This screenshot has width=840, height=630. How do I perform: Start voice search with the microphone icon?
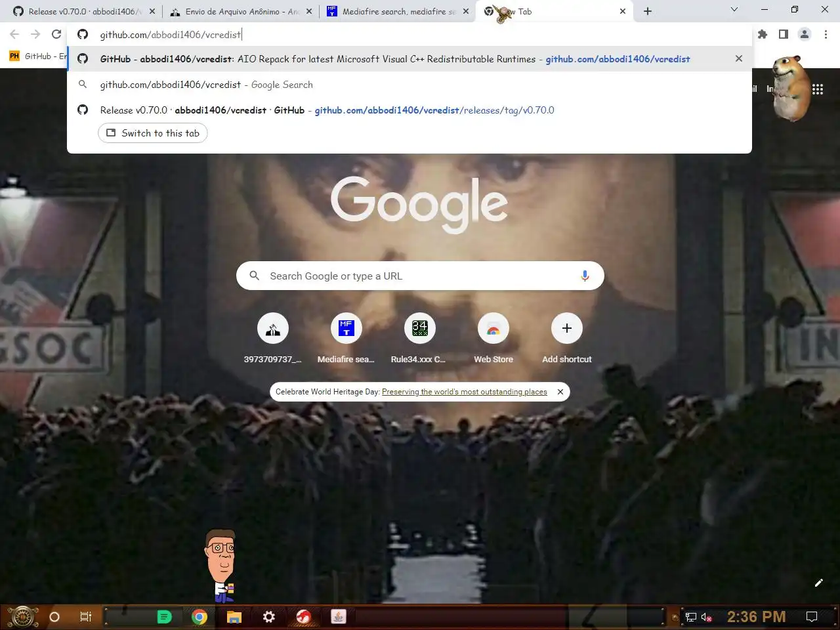585,276
